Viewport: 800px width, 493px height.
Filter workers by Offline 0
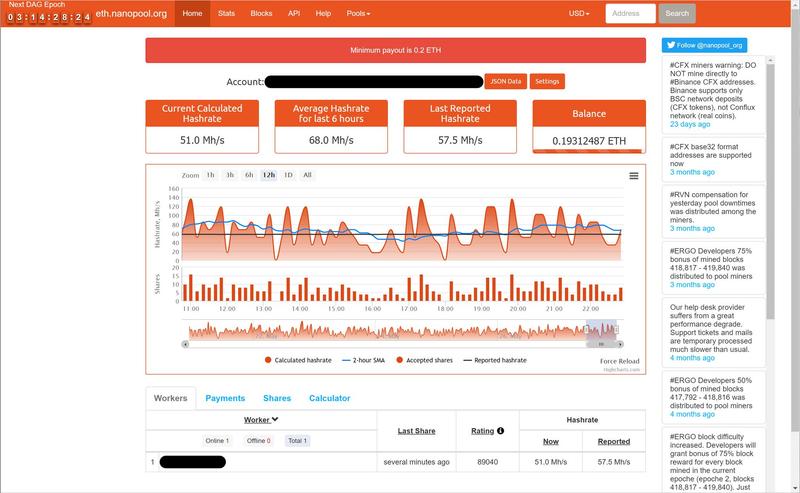click(259, 440)
